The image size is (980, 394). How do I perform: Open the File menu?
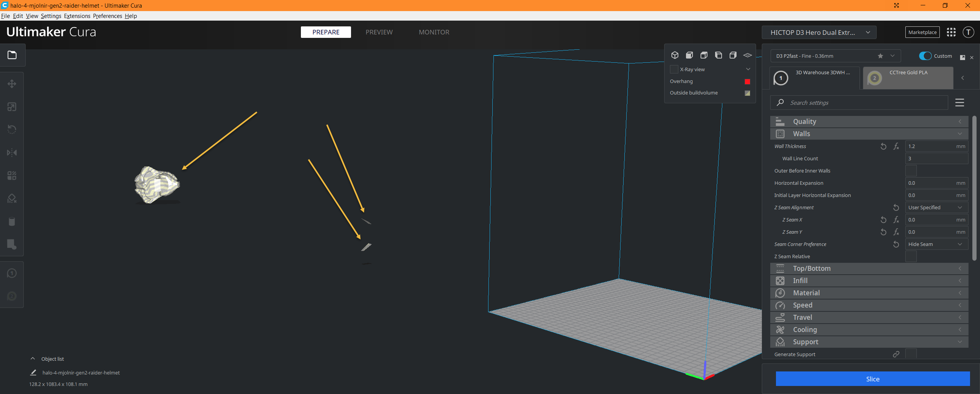tap(5, 16)
